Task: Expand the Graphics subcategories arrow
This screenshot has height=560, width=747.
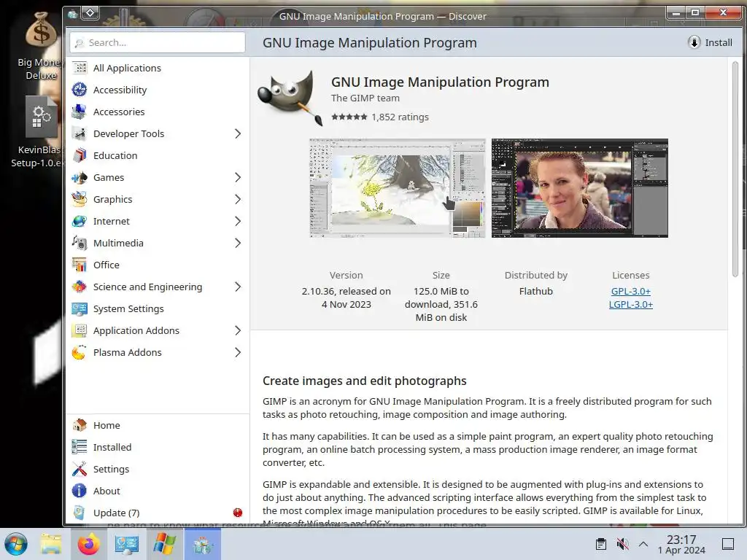Action: click(238, 200)
